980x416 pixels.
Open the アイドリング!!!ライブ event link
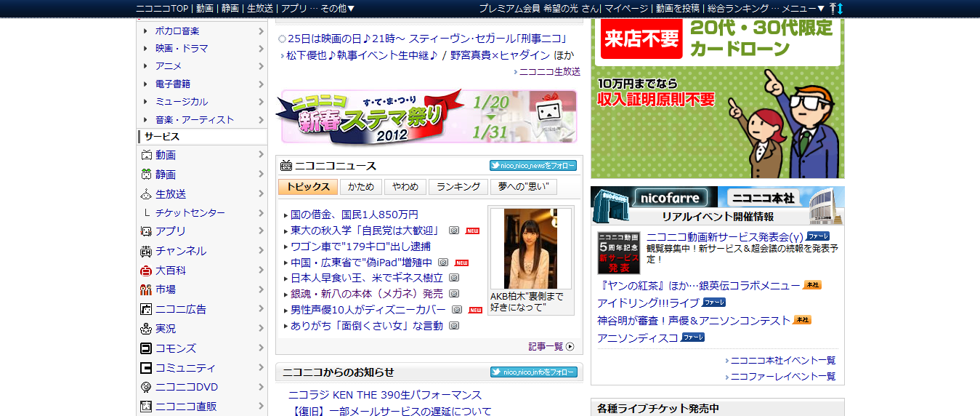tap(649, 303)
